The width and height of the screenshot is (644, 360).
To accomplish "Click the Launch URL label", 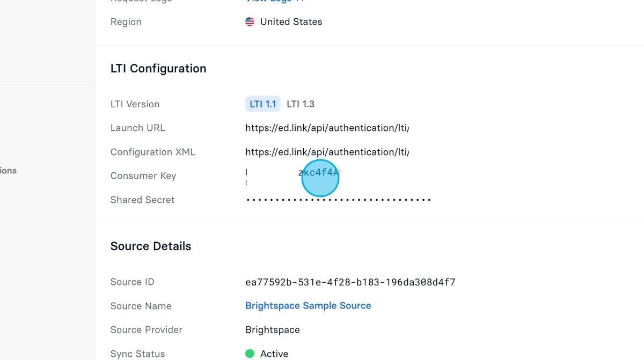I will coord(138,128).
